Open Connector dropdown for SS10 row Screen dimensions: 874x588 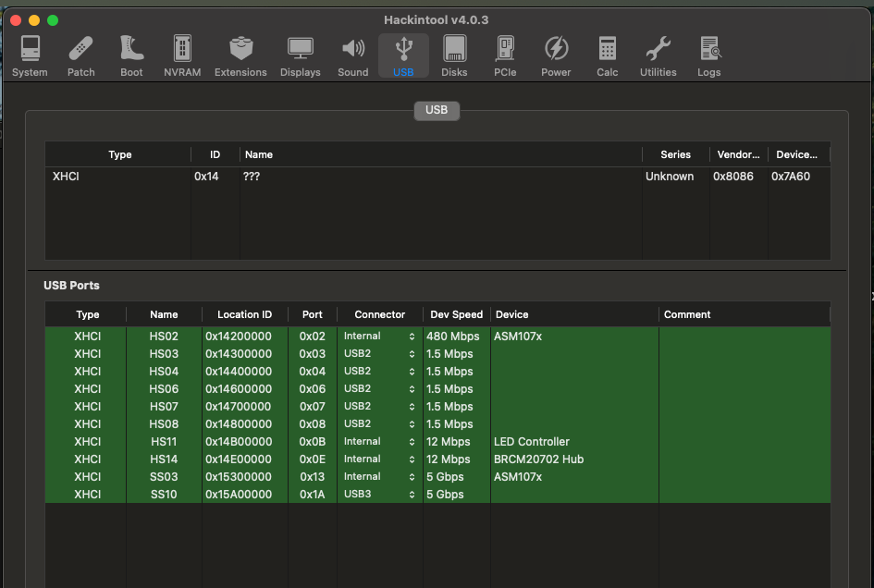point(379,494)
